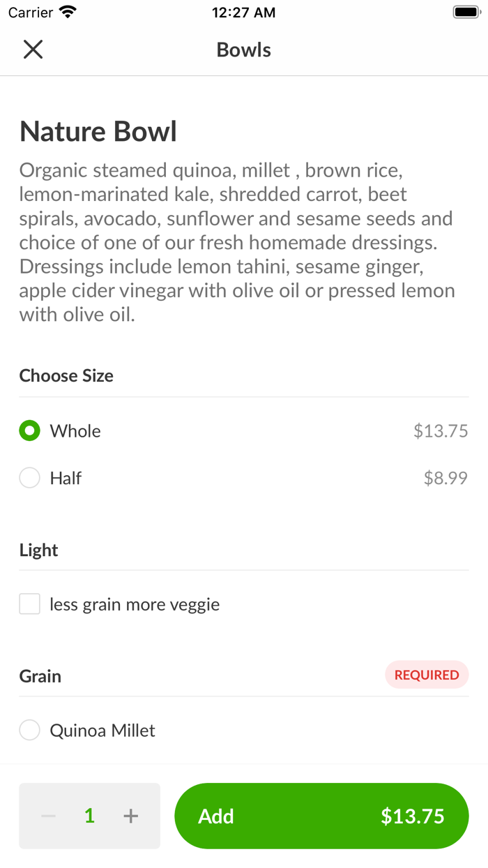Tap the quantity value showing 1

pos(89,815)
